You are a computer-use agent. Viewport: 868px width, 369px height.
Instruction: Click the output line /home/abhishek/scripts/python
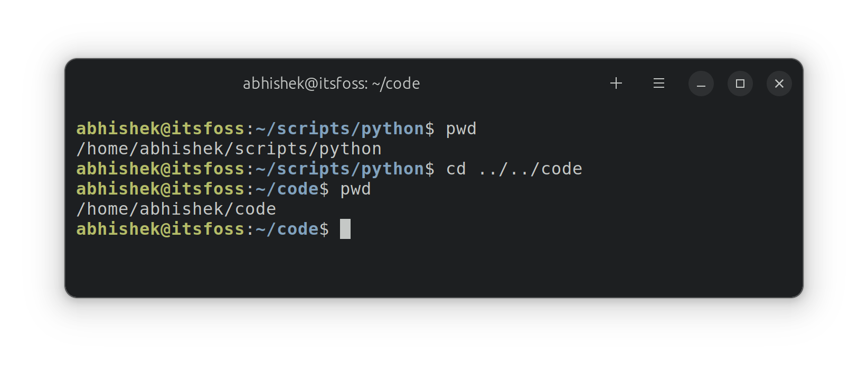(x=229, y=149)
